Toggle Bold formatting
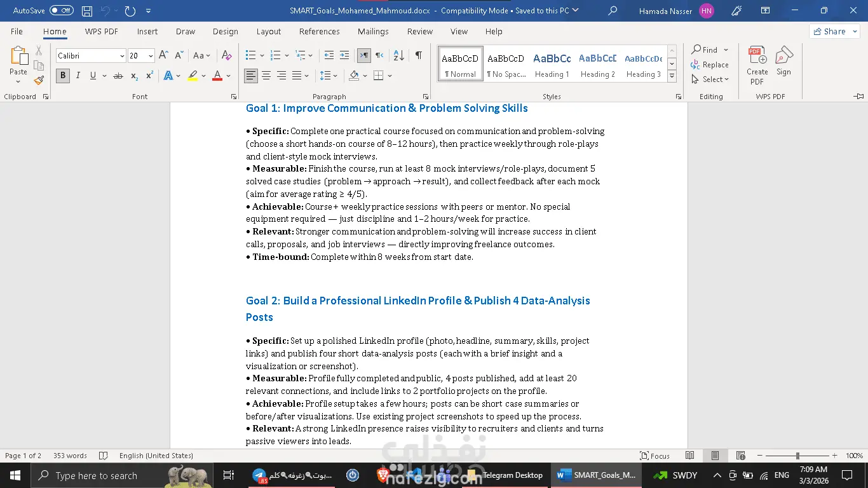 (63, 76)
